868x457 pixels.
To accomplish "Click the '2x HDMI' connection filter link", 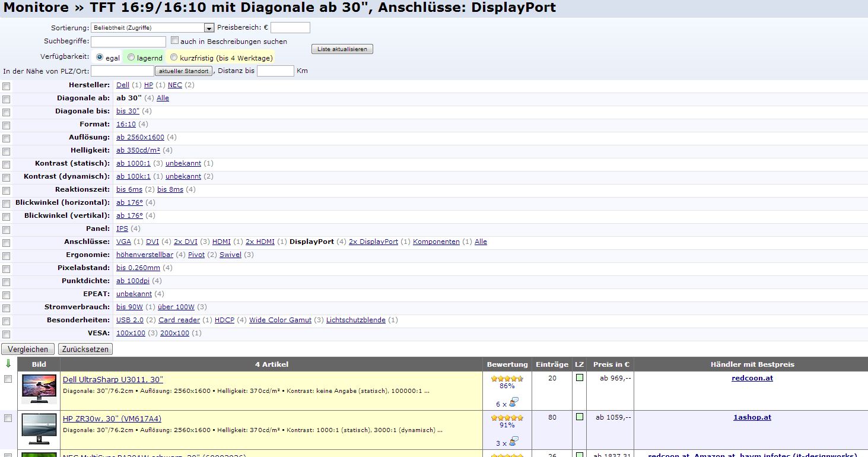I will 260,242.
